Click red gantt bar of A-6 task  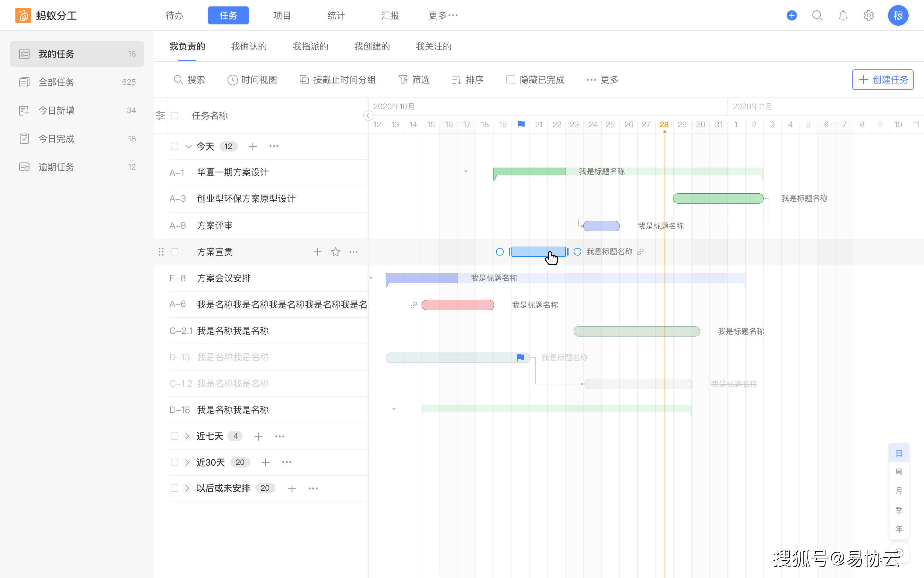458,305
